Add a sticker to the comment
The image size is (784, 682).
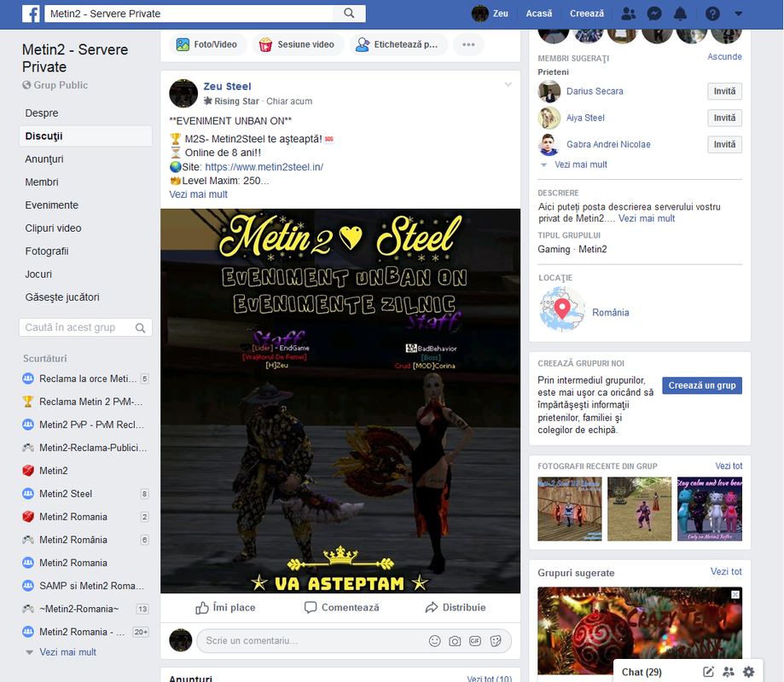pos(496,641)
